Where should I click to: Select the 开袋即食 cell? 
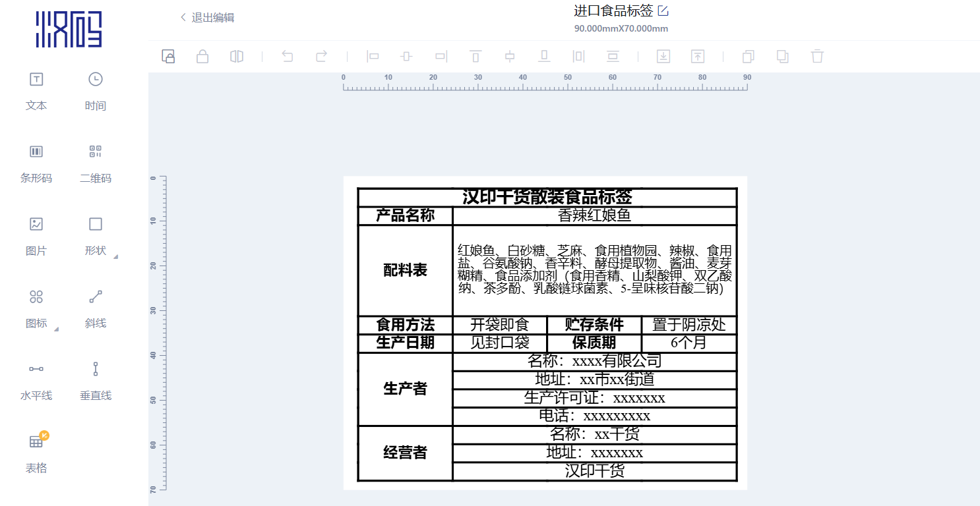point(500,325)
